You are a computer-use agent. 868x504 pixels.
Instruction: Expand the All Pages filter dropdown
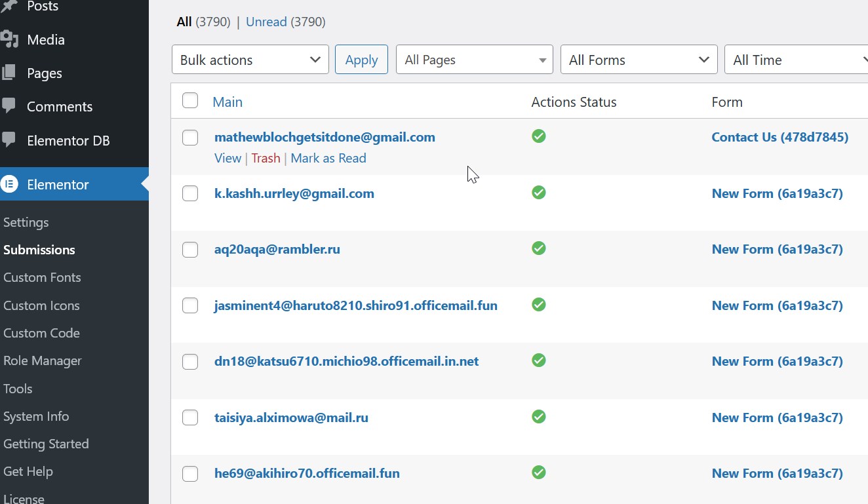tap(474, 60)
